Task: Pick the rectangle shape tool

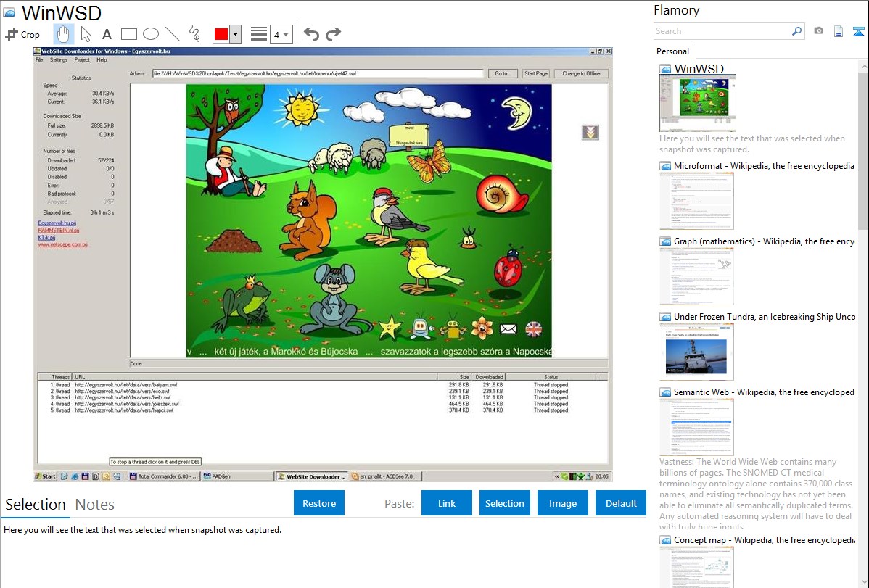Action: [128, 34]
